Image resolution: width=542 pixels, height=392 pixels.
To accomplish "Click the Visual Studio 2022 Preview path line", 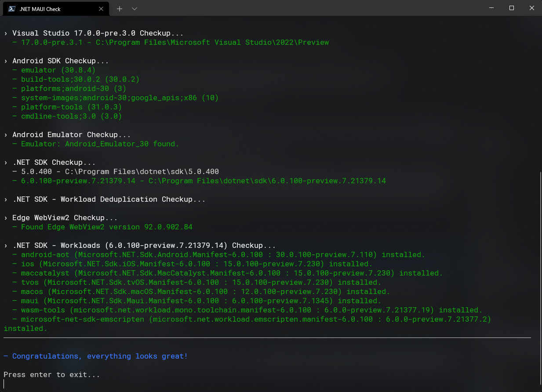I will (171, 43).
